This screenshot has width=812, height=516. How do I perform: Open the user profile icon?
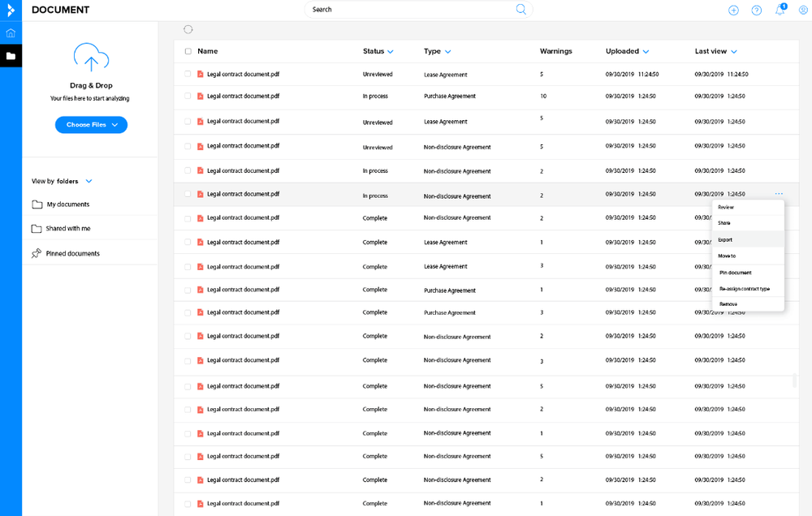803,11
